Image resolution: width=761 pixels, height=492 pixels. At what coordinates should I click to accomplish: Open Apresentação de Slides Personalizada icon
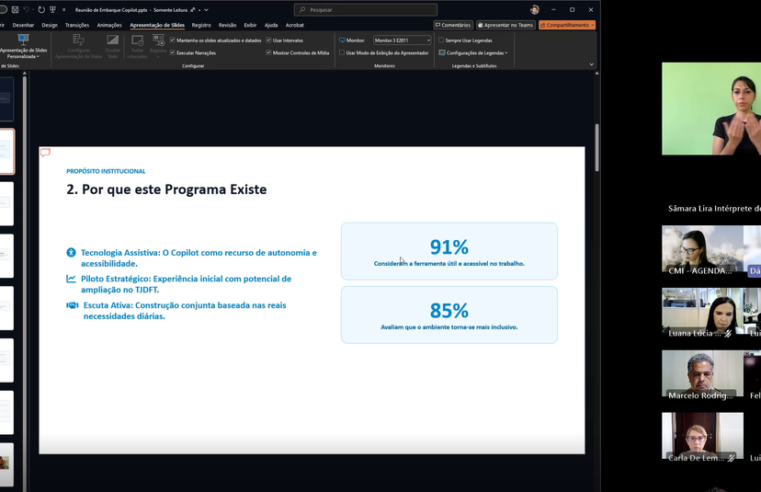[23, 39]
